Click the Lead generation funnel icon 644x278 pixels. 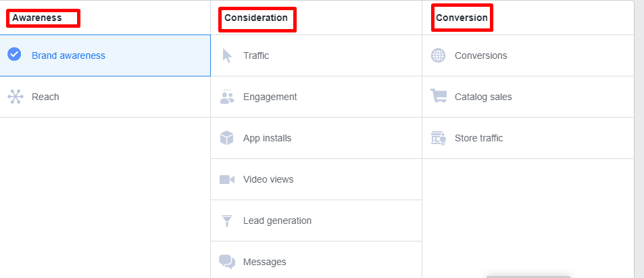point(226,221)
